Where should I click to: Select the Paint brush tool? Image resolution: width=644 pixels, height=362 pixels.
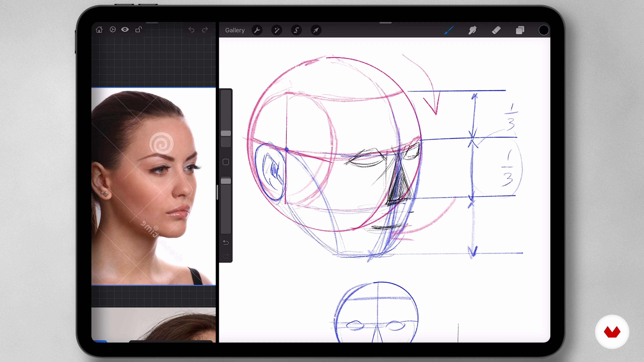pyautogui.click(x=449, y=30)
